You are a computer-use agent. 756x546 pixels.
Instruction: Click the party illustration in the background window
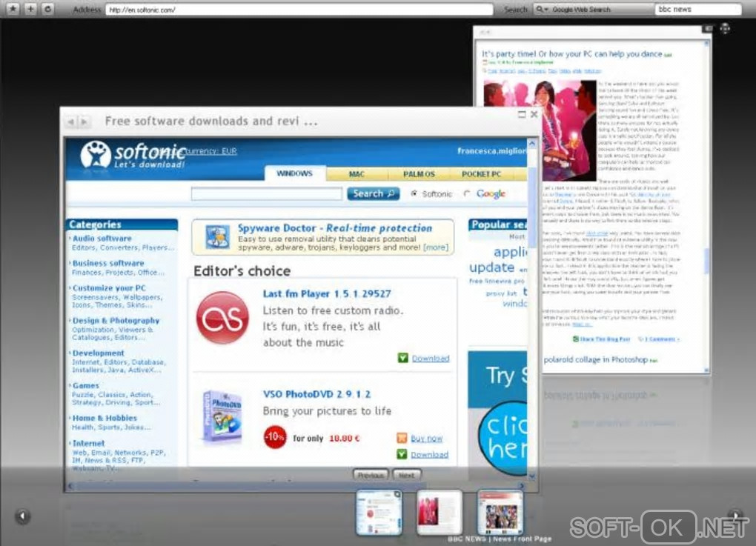point(540,129)
